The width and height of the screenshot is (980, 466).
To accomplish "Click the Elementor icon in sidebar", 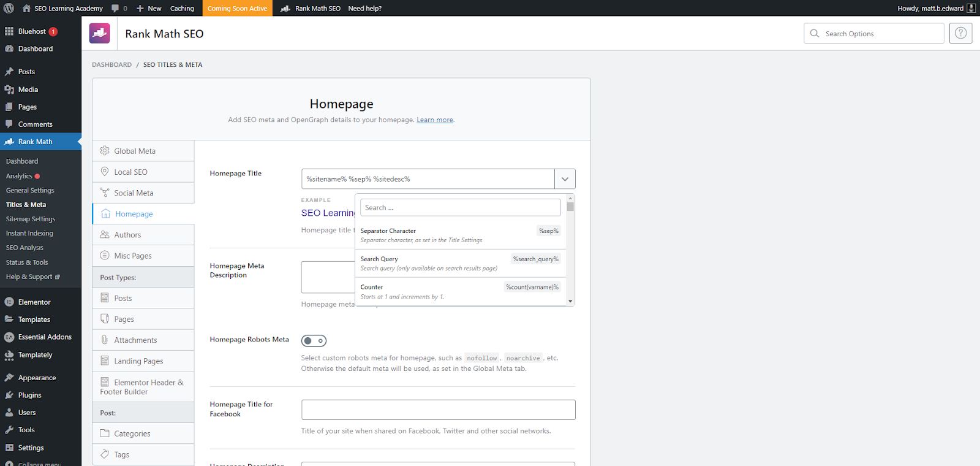I will point(9,302).
